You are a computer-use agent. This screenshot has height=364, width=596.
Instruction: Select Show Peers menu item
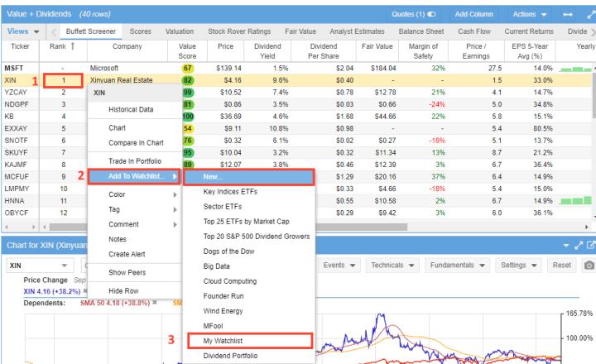[127, 272]
